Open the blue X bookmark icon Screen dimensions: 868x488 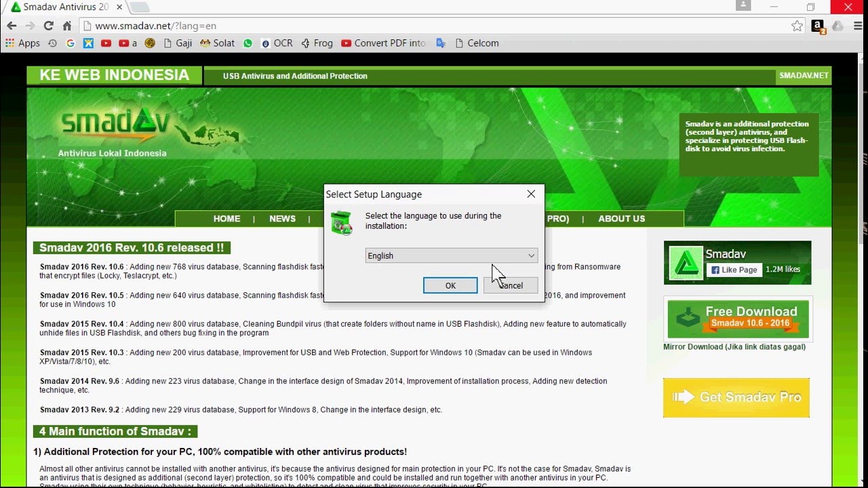click(x=88, y=43)
